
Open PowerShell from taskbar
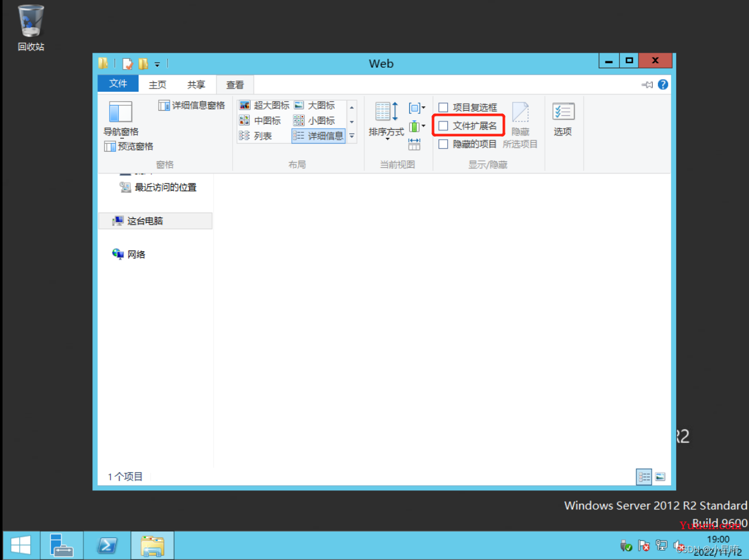click(107, 545)
